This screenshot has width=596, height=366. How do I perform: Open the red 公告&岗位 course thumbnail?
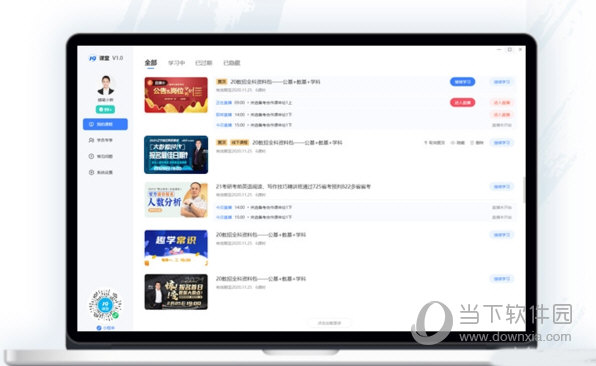176,95
